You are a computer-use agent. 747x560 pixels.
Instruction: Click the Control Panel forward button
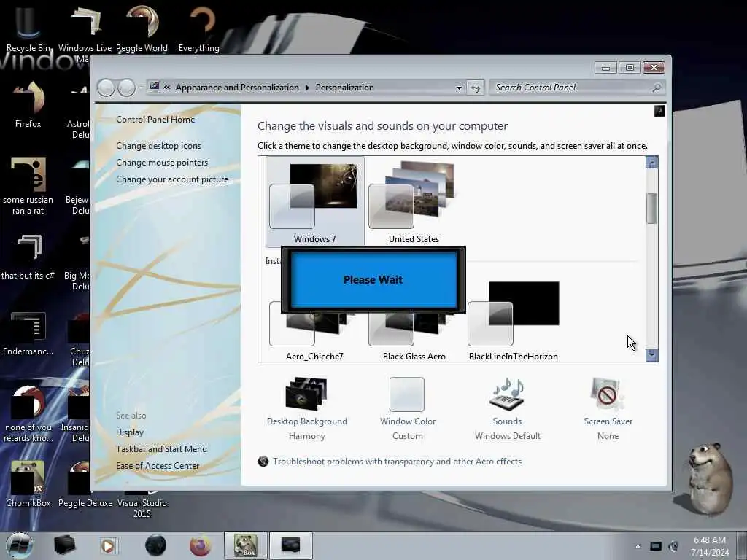(x=126, y=87)
